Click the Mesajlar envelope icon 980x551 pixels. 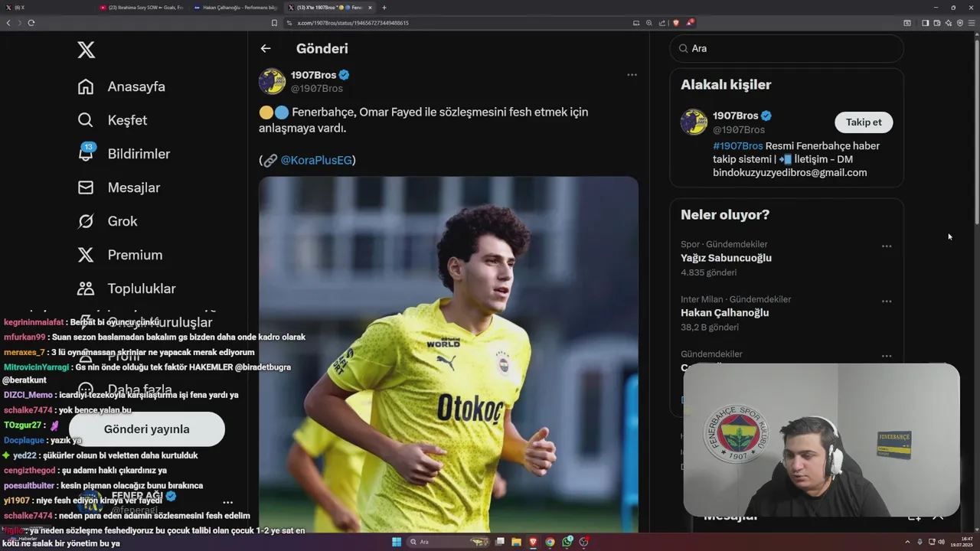tap(86, 187)
